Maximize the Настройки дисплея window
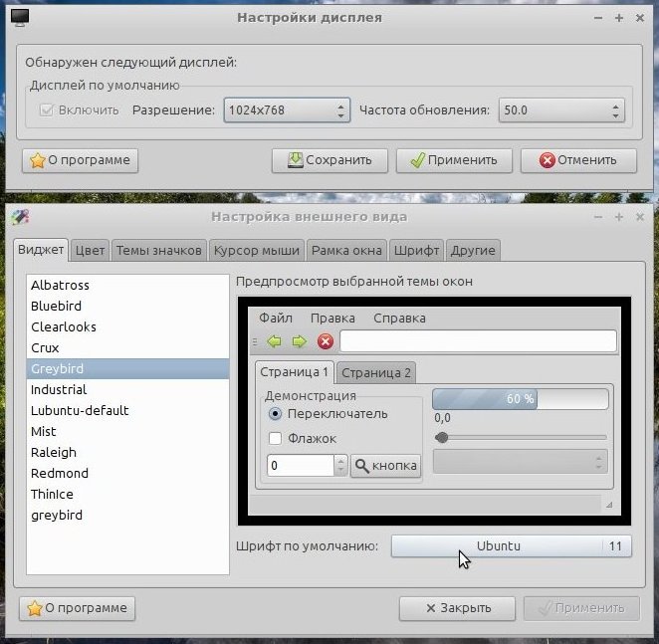This screenshot has height=644, width=659. [x=618, y=18]
